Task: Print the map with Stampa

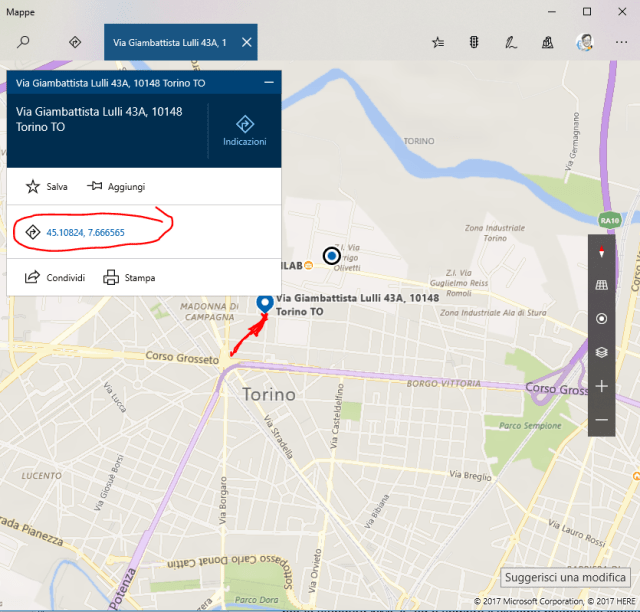Action: tap(129, 278)
